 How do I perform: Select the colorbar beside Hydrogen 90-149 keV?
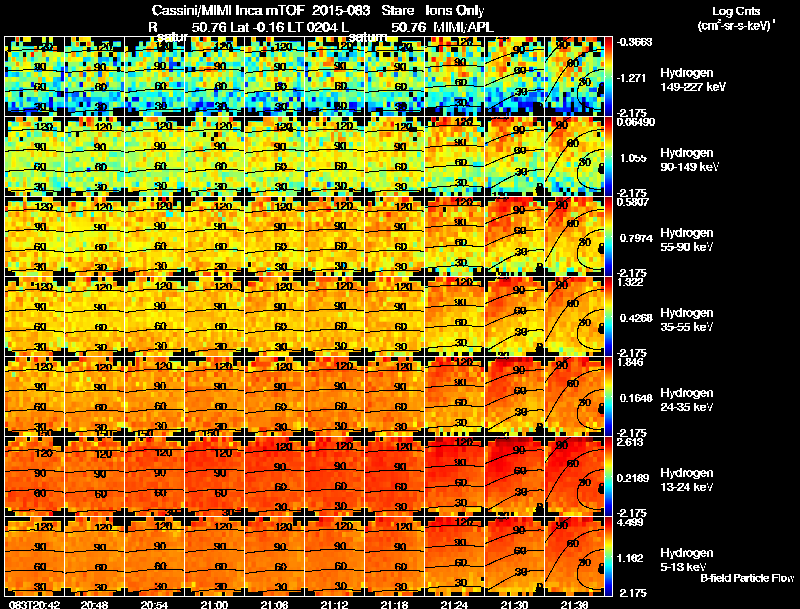(609, 156)
